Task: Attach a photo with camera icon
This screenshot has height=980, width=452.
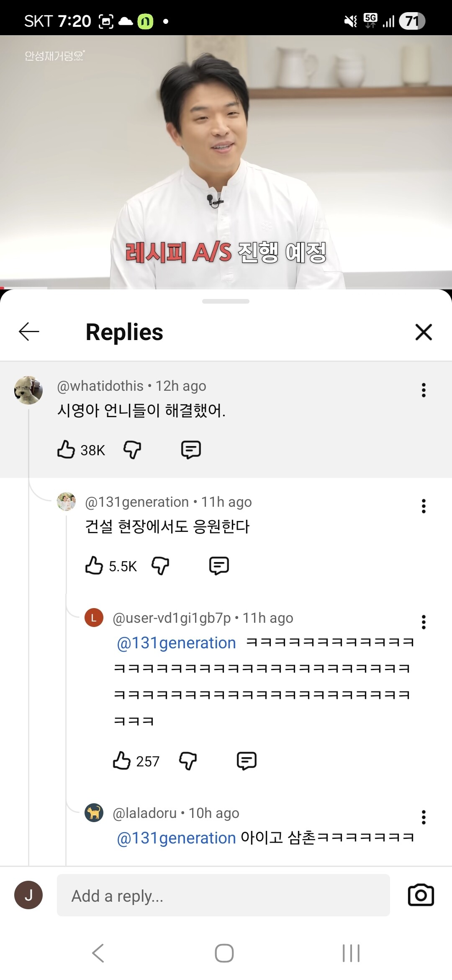Action: [x=421, y=895]
